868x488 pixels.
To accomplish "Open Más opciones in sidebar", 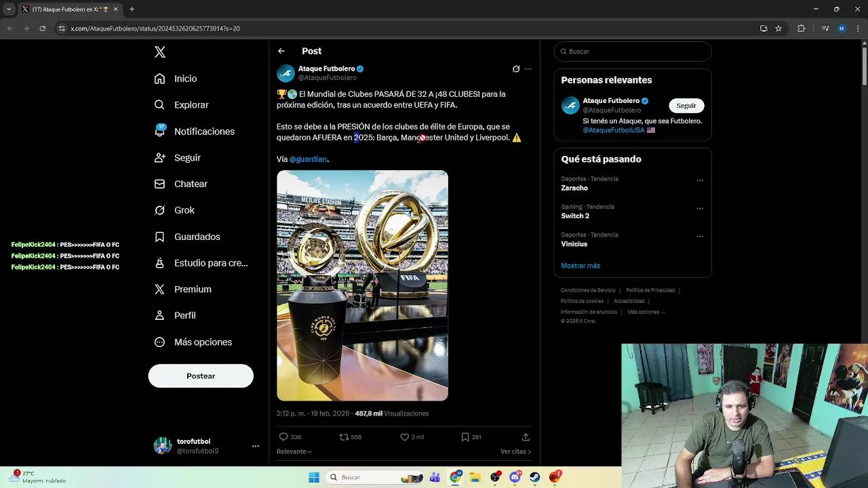I will pyautogui.click(x=193, y=342).
